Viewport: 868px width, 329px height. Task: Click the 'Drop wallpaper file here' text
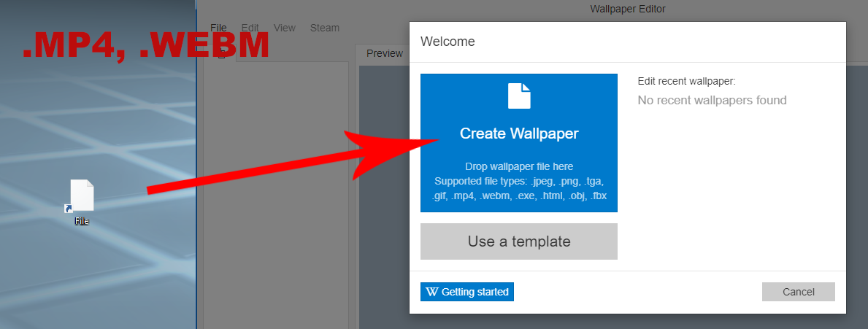tap(519, 166)
